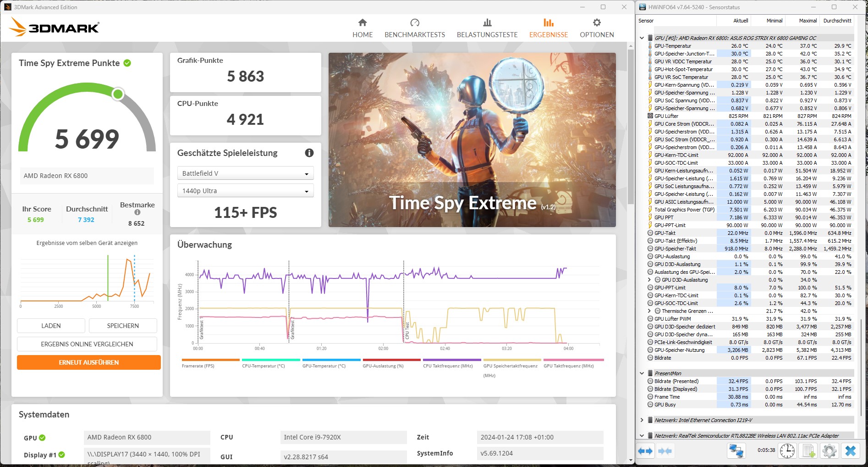Click the fan icon of GPU Lüfter row
The width and height of the screenshot is (868, 467).
[650, 116]
